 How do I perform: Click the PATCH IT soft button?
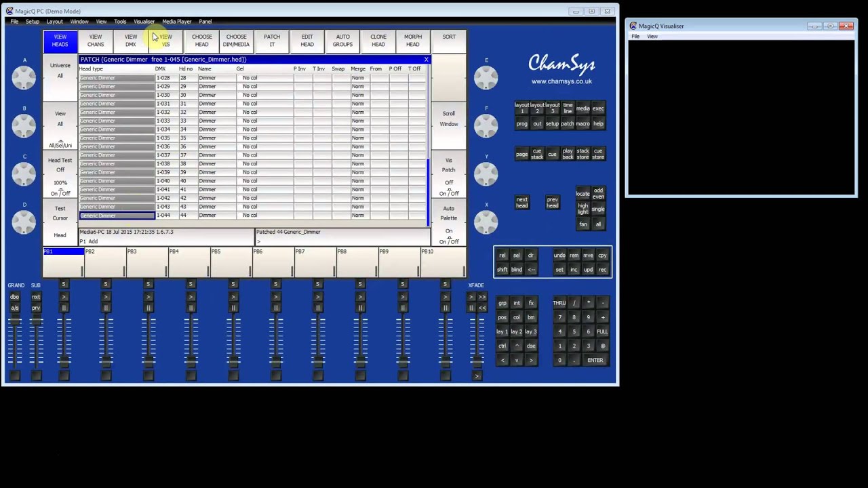tap(272, 41)
